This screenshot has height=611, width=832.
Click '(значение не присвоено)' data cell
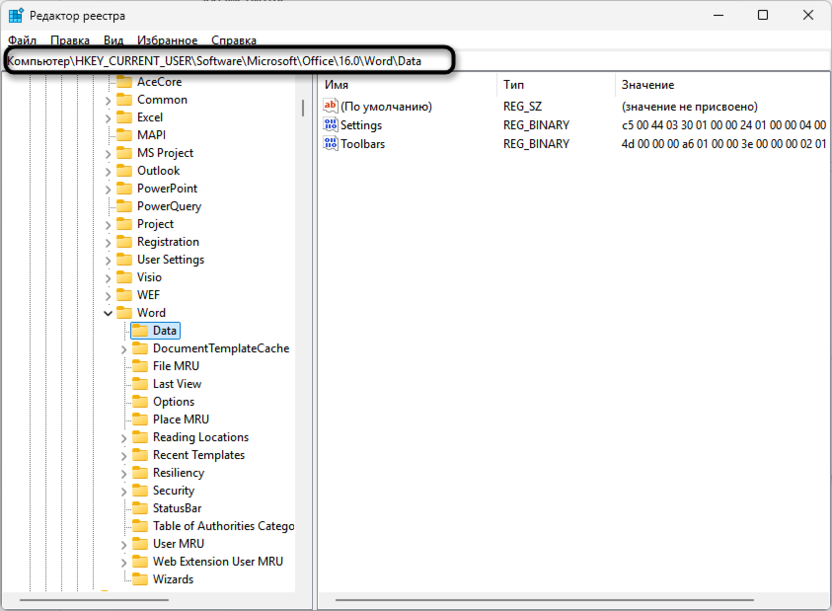(689, 107)
